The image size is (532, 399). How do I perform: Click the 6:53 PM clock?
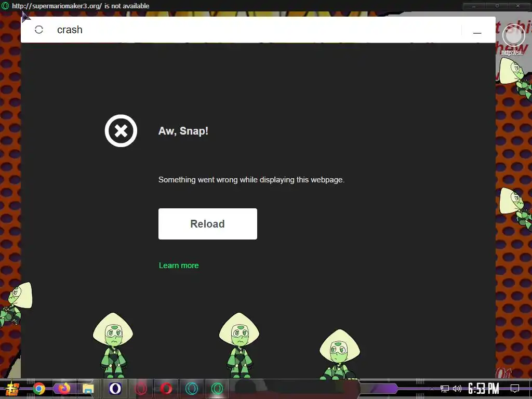click(484, 389)
